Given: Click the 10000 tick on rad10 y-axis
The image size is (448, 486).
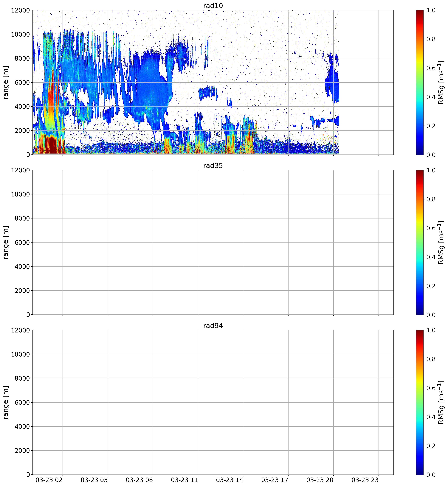Looking at the screenshot, I should coord(20,34).
